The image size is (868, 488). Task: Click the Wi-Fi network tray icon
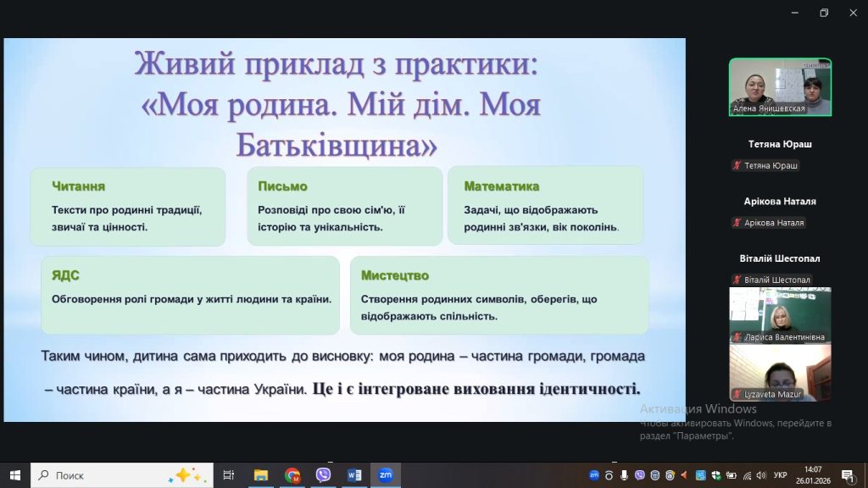point(747,475)
